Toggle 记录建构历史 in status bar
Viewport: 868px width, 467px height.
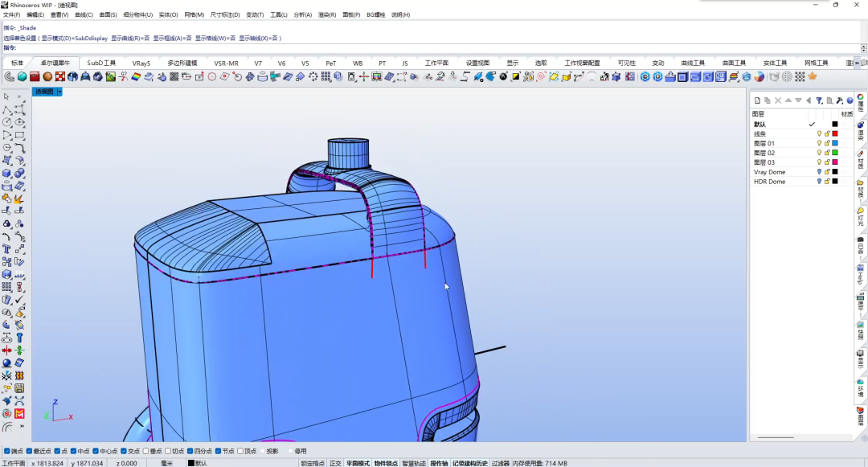coord(470,463)
